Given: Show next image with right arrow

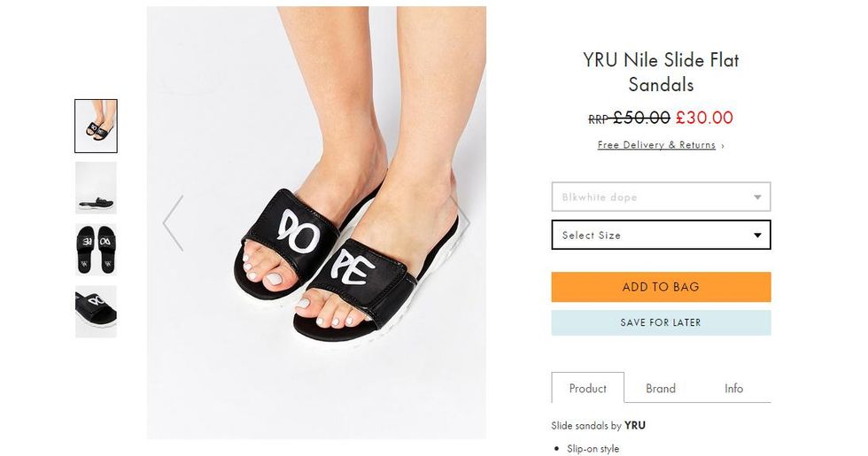Looking at the screenshot, I should point(461,223).
